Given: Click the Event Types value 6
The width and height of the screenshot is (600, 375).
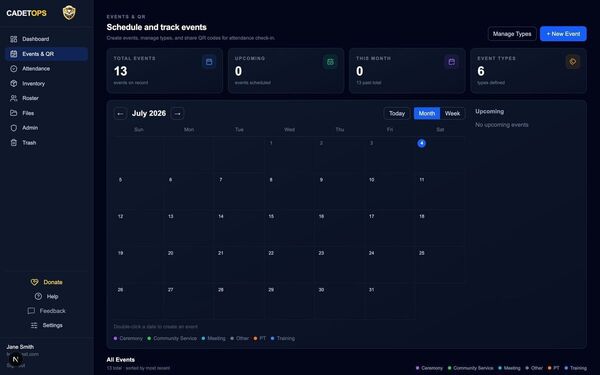Looking at the screenshot, I should tap(481, 71).
